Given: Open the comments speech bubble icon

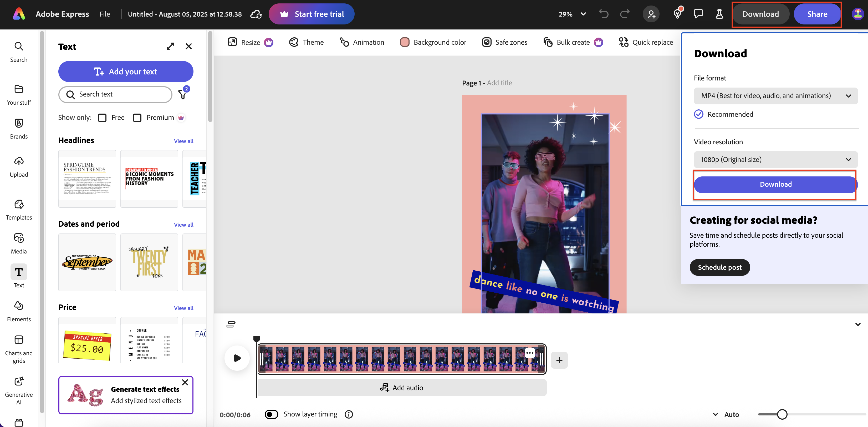Looking at the screenshot, I should coord(698,14).
